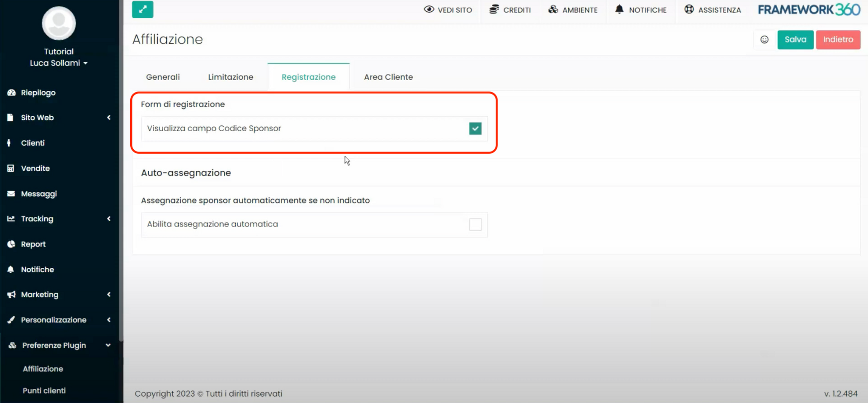
Task: Click the Copyright 2023 footer text
Action: (x=208, y=394)
